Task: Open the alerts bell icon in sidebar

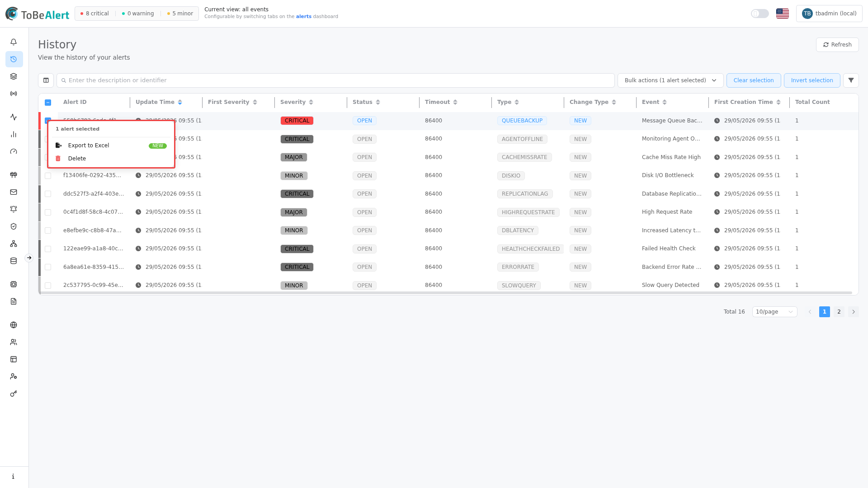Action: click(x=14, y=42)
